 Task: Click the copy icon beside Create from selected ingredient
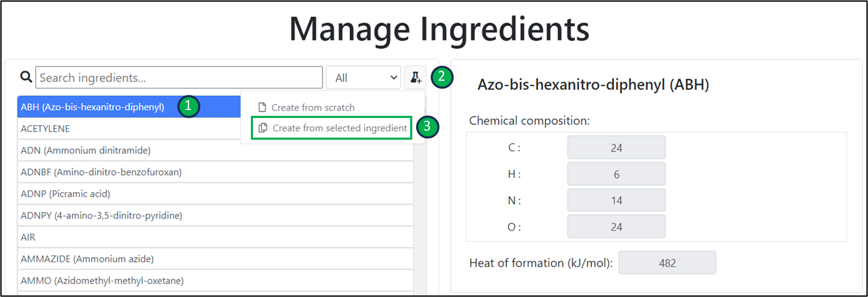coord(263,128)
